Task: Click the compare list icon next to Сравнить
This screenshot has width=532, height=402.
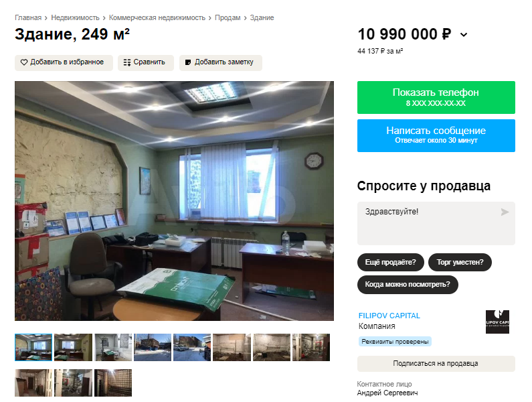Action: click(x=127, y=62)
